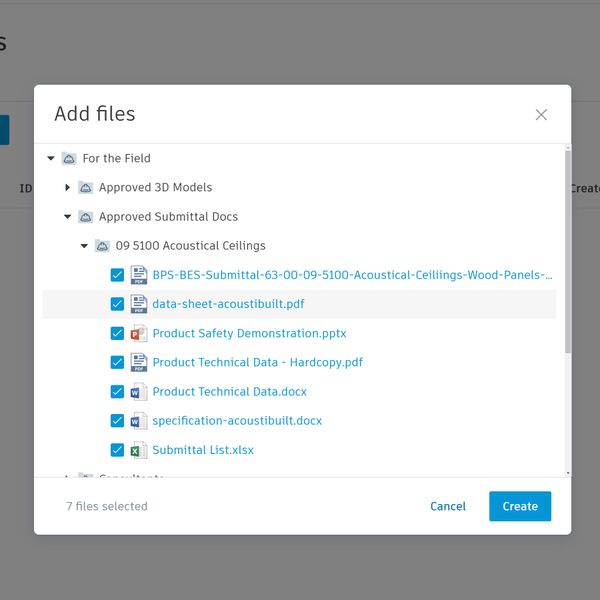The image size is (600, 600).
Task: Uncheck the Submittal List.xlsx checkbox
Action: click(117, 450)
